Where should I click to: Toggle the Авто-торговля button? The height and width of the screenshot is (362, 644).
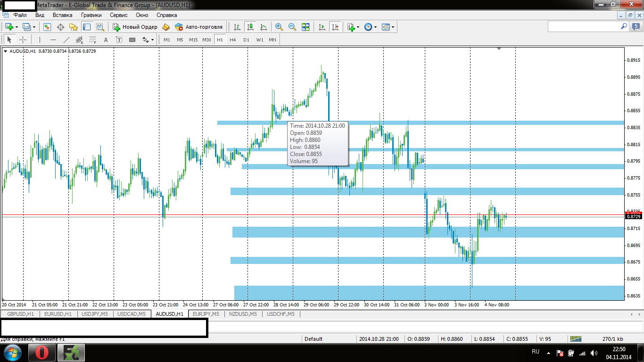point(199,27)
